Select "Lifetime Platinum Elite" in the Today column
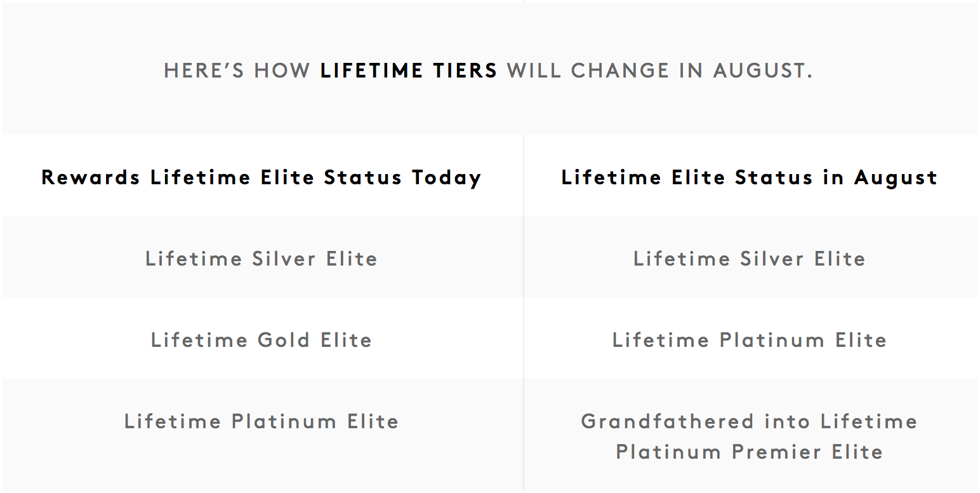Screen dimensions: 980x493 (262, 421)
